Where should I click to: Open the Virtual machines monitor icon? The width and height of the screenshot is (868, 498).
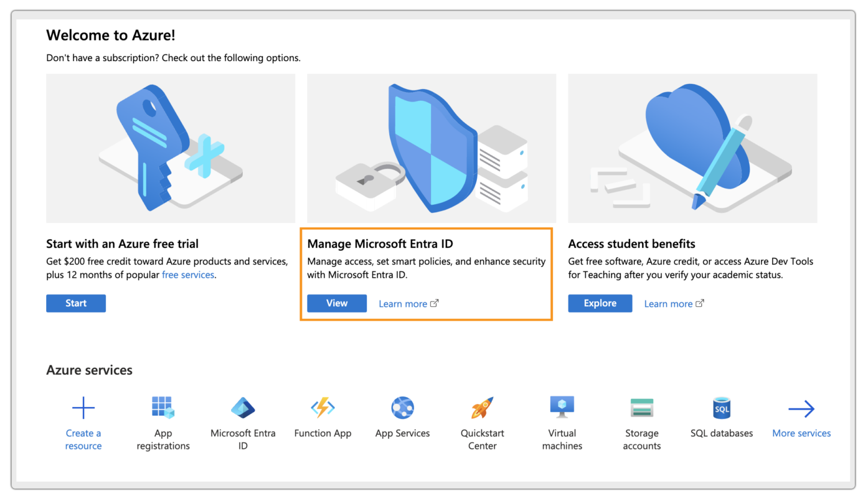562,408
